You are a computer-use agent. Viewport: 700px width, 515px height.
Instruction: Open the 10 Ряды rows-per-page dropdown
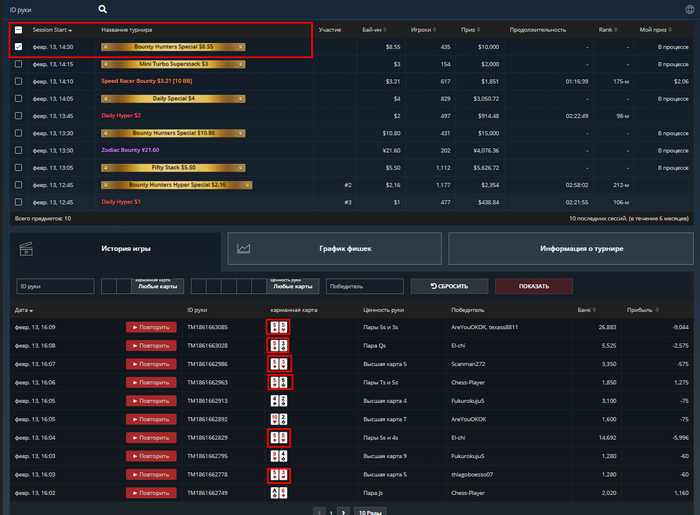tap(370, 512)
